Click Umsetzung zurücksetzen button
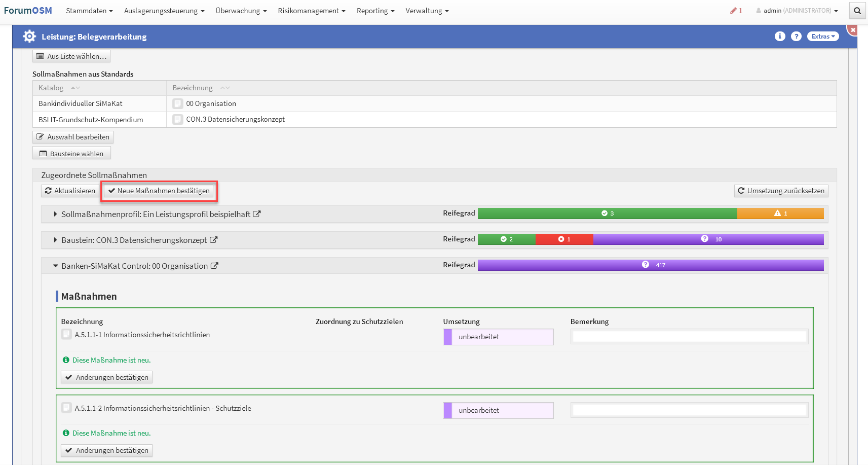Screen dimensions: 868x465 coord(781,191)
